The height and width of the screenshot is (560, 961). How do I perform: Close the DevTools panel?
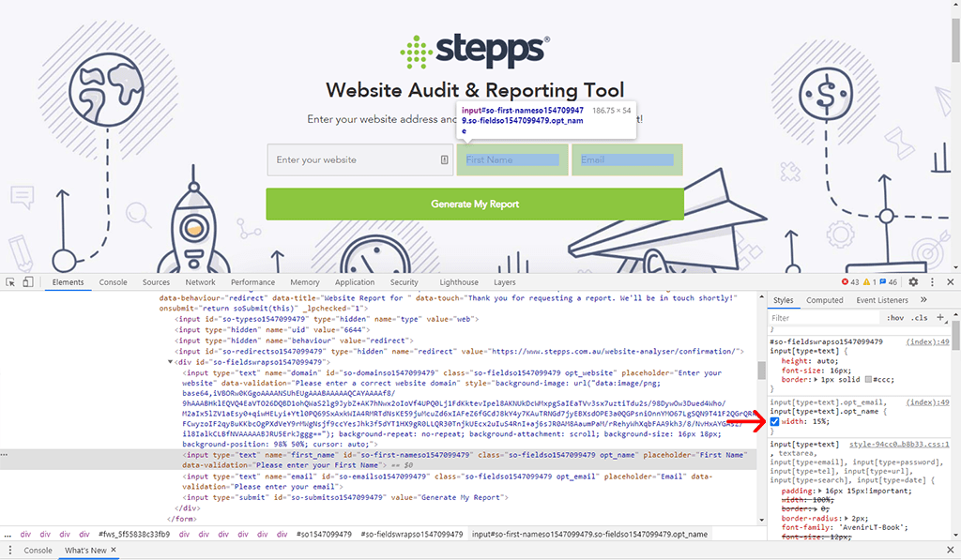[x=951, y=281]
